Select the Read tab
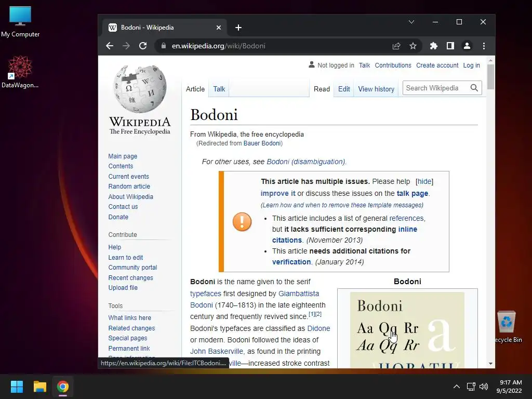This screenshot has width=532, height=399. tap(322, 89)
